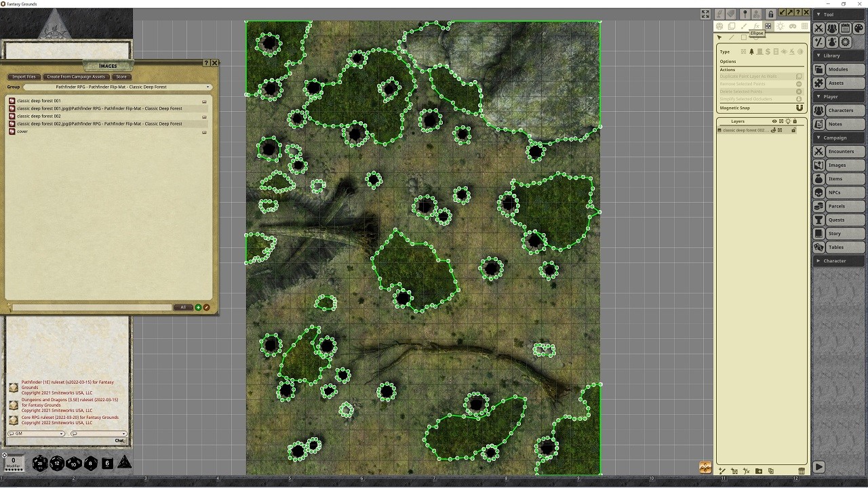The width and height of the screenshot is (868, 488).
Task: Click the Import Files button
Action: [23, 77]
